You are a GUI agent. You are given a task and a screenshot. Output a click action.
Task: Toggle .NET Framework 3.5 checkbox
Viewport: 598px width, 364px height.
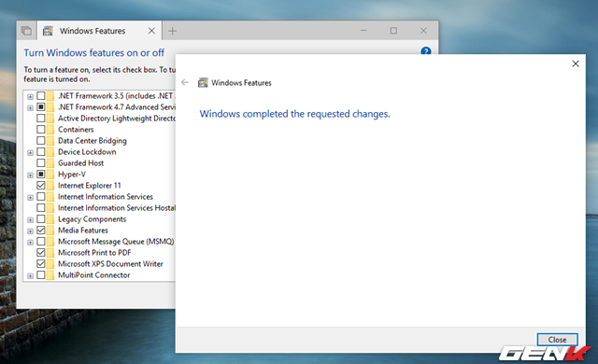click(41, 95)
